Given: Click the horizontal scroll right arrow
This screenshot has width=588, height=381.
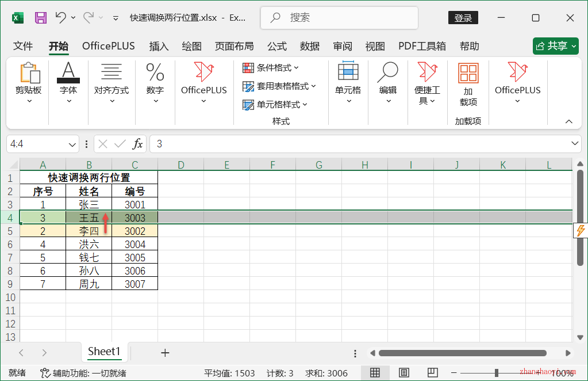Looking at the screenshot, I should pyautogui.click(x=568, y=353).
